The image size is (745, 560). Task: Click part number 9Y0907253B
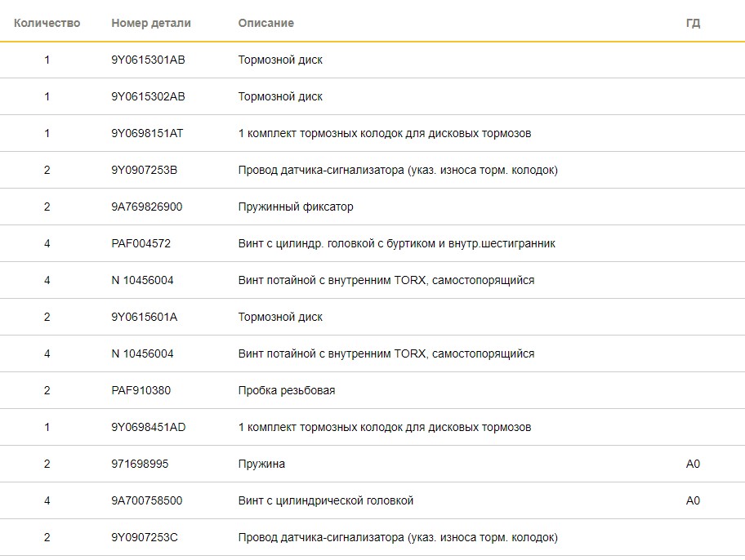pyautogui.click(x=144, y=170)
